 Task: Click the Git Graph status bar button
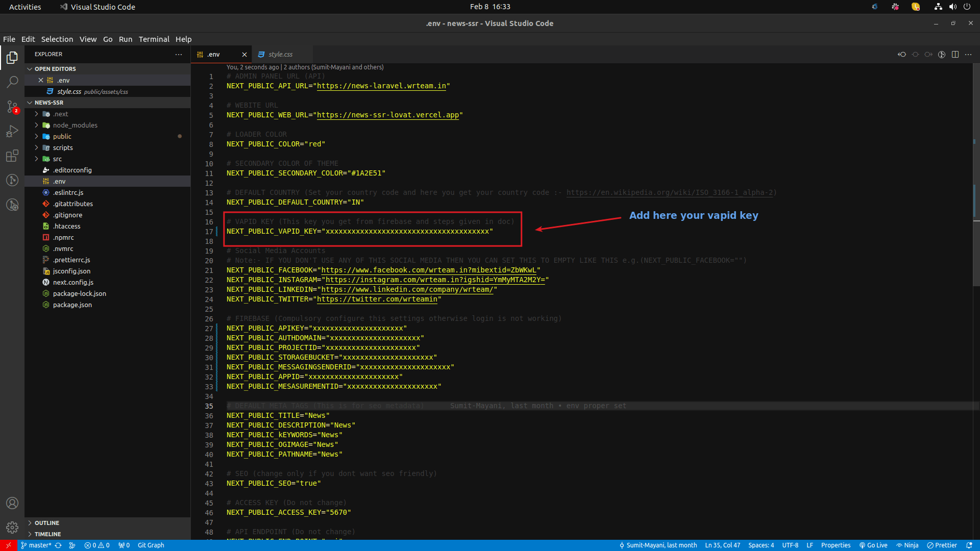151,545
